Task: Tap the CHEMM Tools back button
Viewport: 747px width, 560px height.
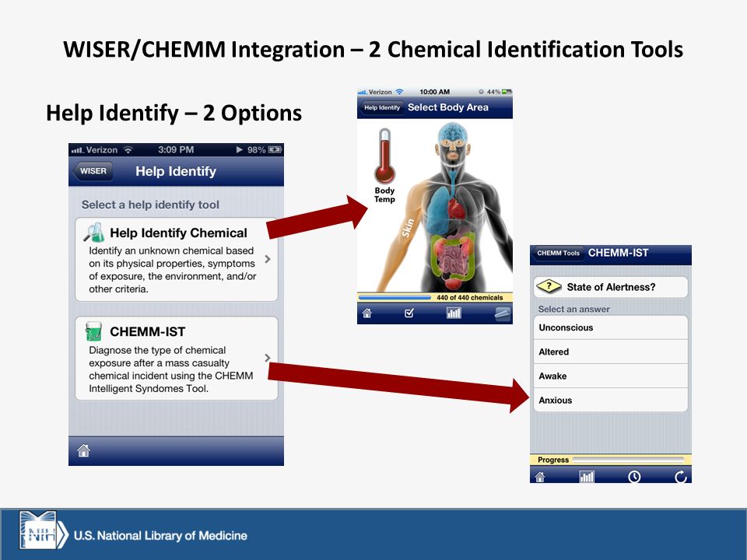Action: click(x=558, y=254)
